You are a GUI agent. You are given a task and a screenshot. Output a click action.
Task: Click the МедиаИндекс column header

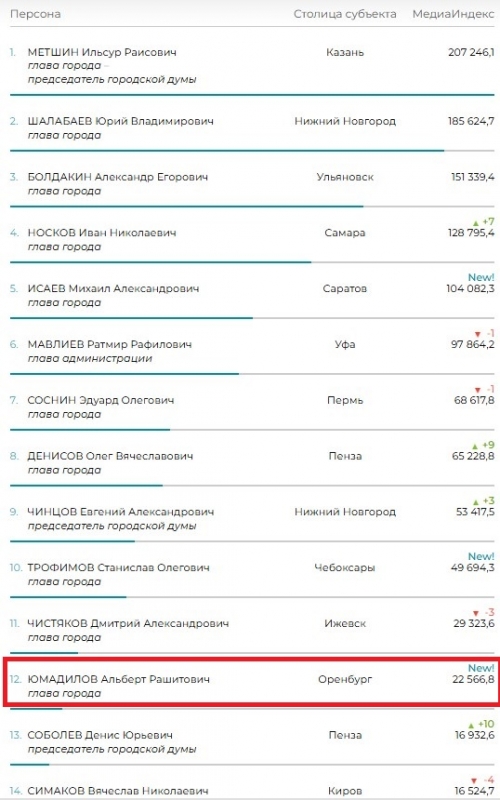click(453, 14)
